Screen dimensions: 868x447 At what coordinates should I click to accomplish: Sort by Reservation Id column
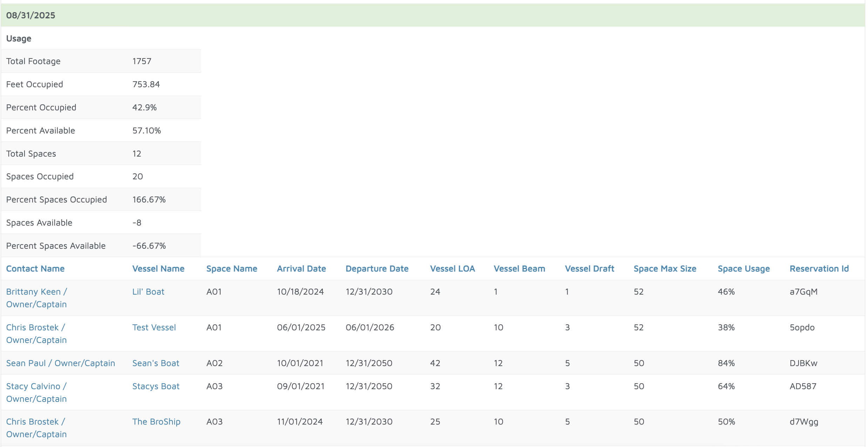click(x=819, y=269)
